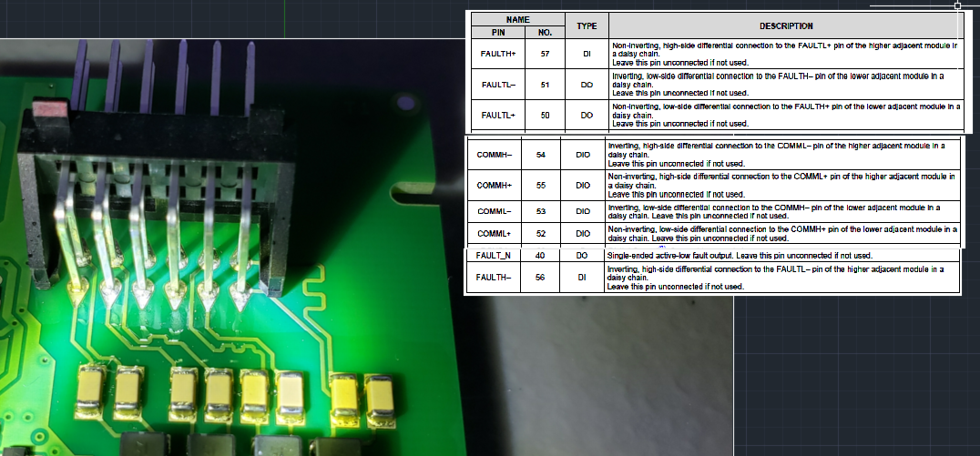Image resolution: width=980 pixels, height=456 pixels.
Task: Click the DIO type cell in COMML+ row
Action: tap(583, 234)
